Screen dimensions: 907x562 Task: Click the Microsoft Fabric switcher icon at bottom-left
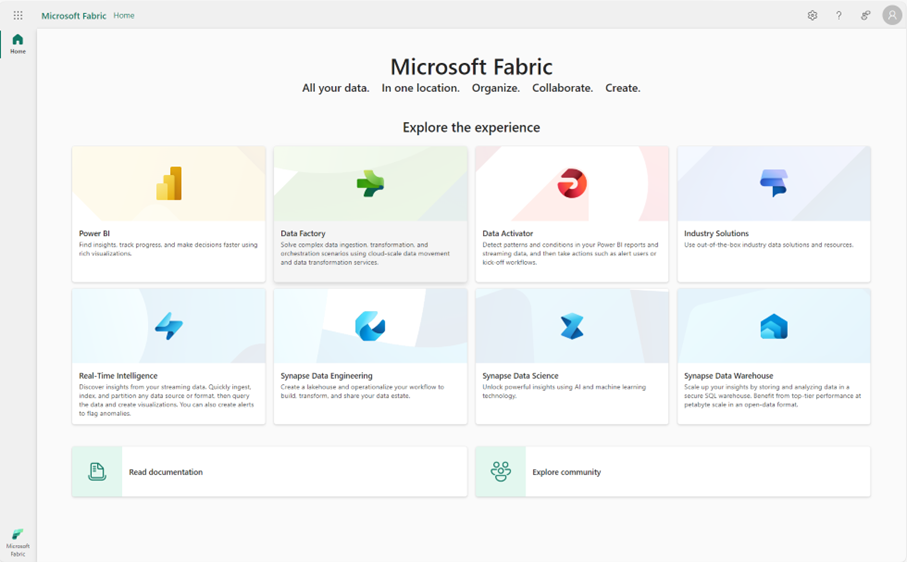point(18,534)
